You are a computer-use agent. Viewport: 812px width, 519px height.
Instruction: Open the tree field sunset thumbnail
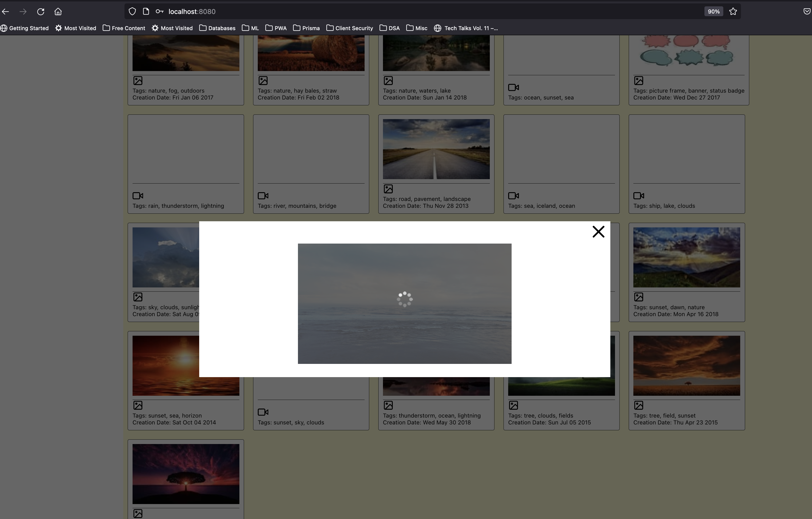pos(686,366)
